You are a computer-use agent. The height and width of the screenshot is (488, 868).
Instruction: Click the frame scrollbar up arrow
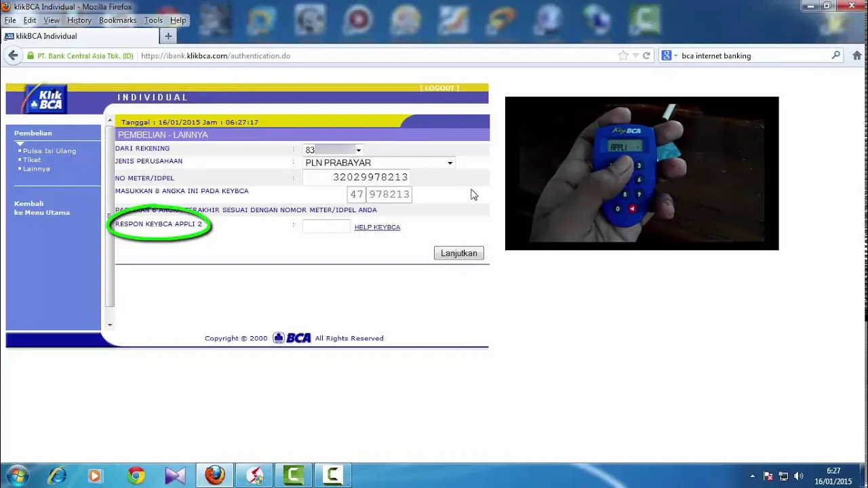coord(110,121)
